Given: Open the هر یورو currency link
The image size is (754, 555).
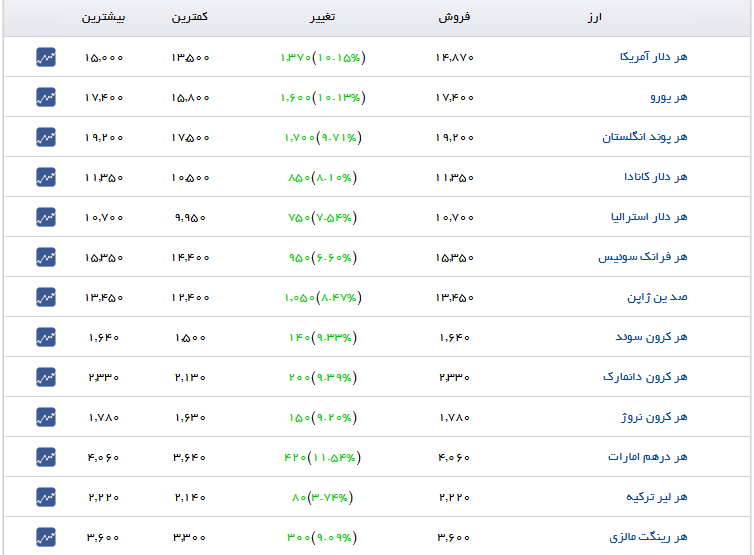Looking at the screenshot, I should click(669, 97).
